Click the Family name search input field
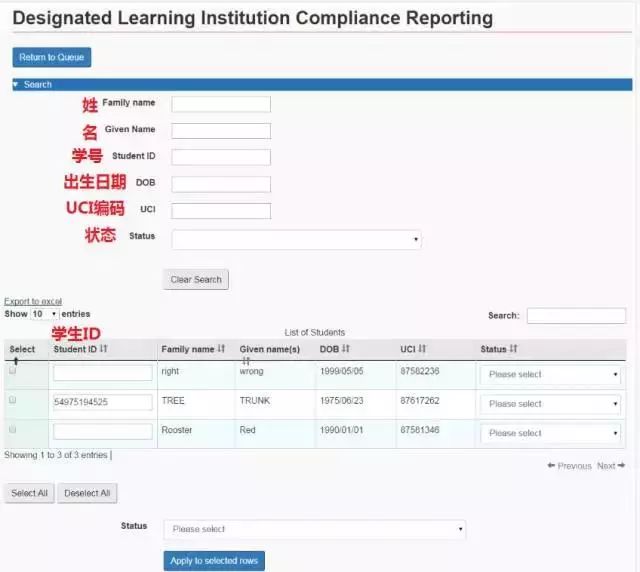 [x=221, y=104]
